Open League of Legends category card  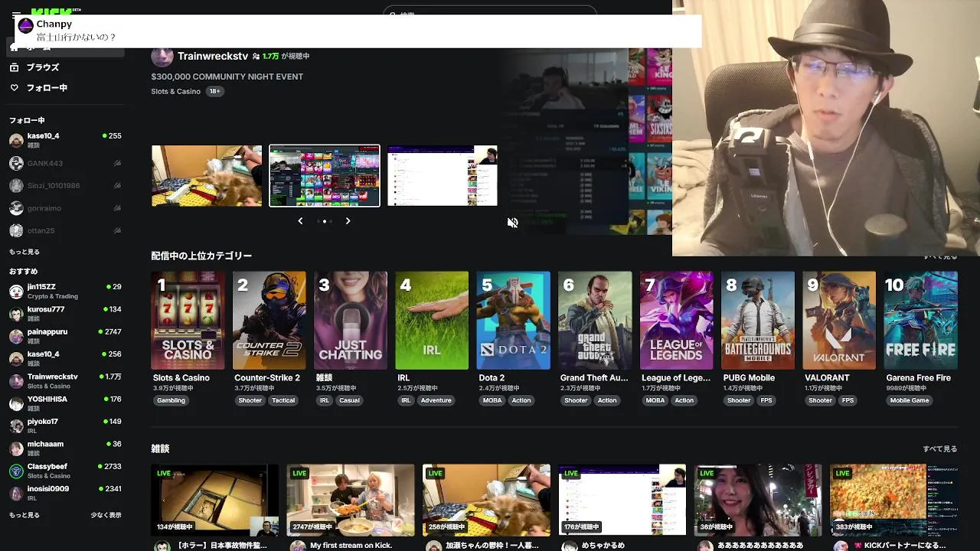677,320
